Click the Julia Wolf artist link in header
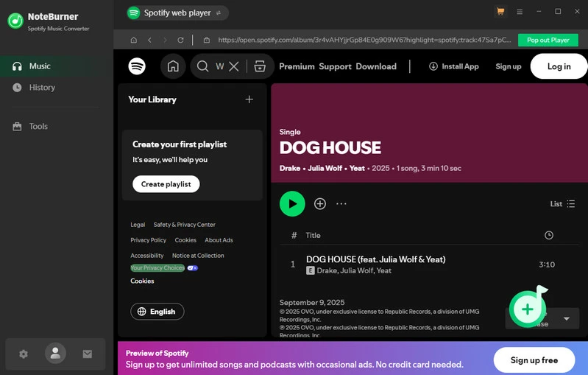Screen dimensions: 588x375 325,168
